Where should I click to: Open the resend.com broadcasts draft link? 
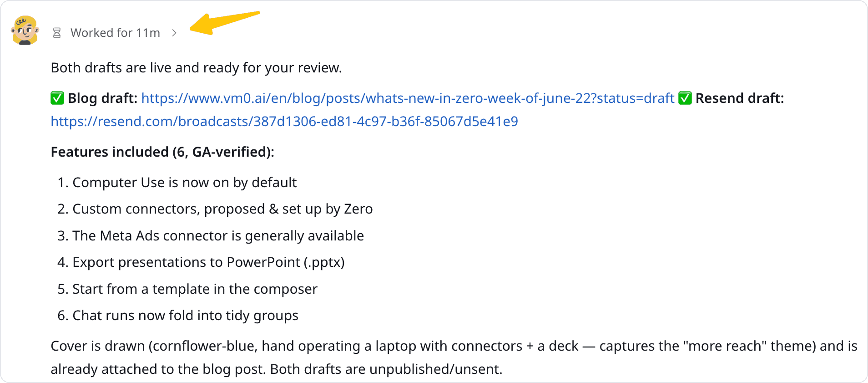(284, 121)
